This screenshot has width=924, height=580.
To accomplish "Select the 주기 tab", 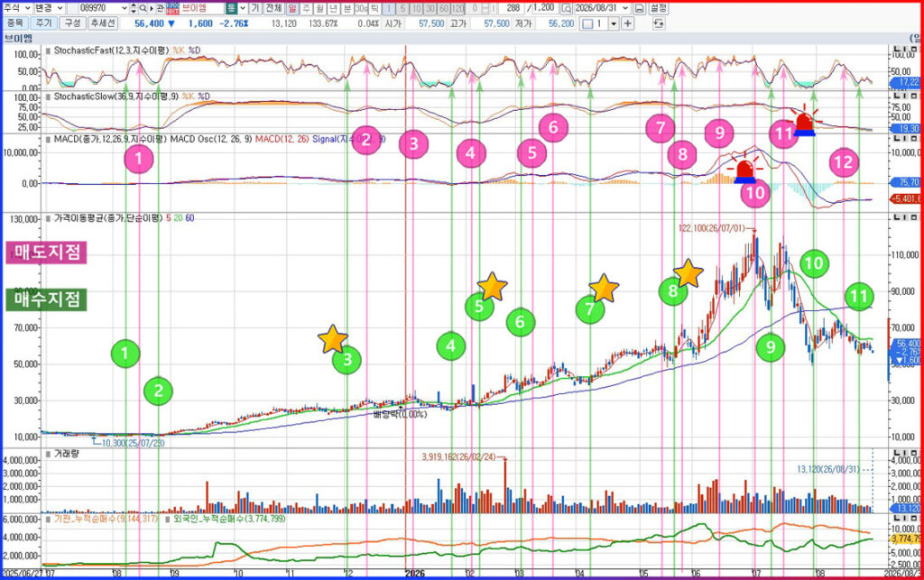I will [43, 23].
